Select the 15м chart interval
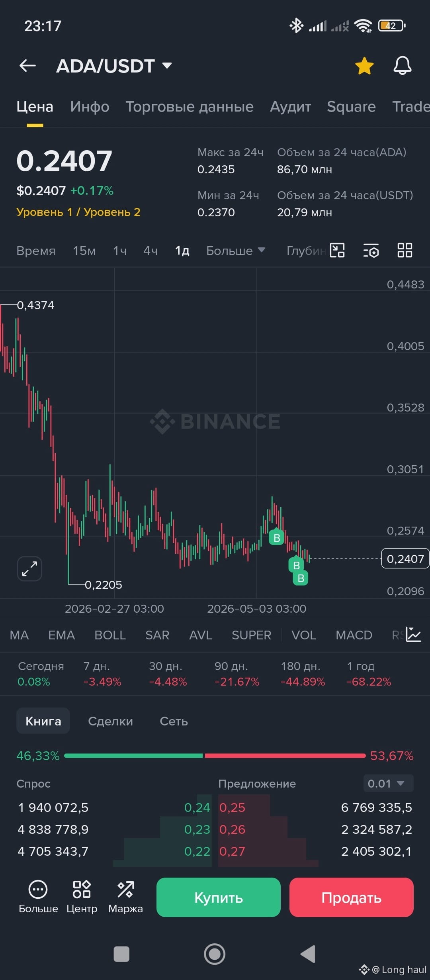This screenshot has width=430, height=980. click(84, 251)
